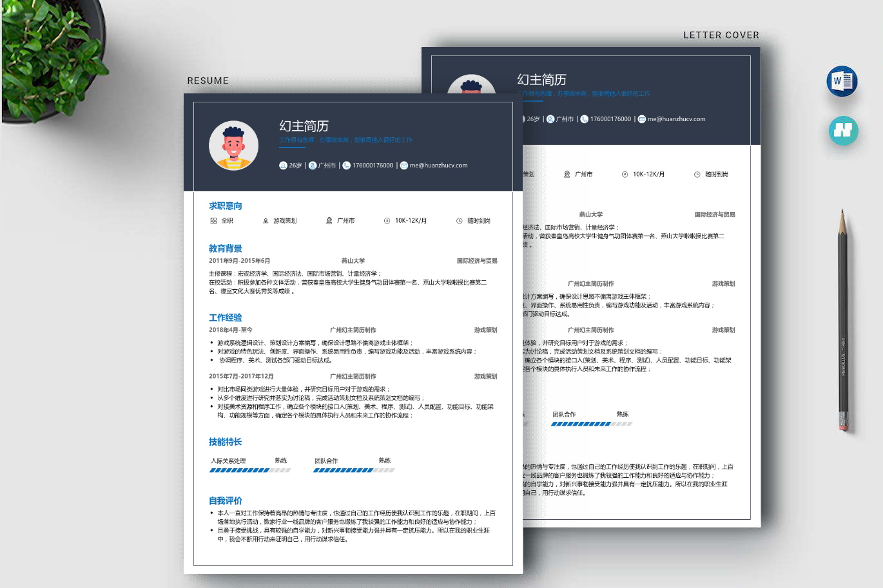This screenshot has height=588, width=883.
Task: Click the email address me@huanzhucv.com on the front resume
Action: click(438, 166)
